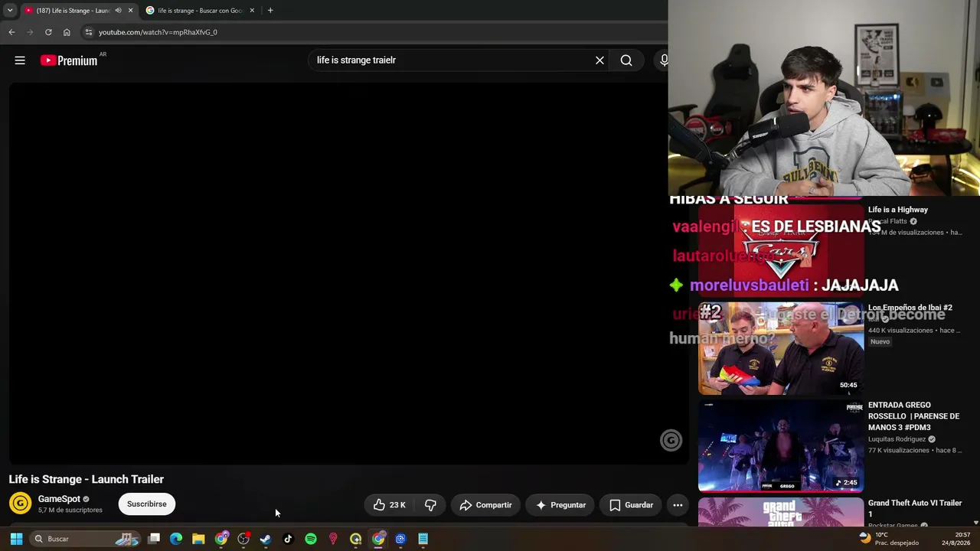
Task: Click the taskbar Buscar search box
Action: (x=86, y=539)
